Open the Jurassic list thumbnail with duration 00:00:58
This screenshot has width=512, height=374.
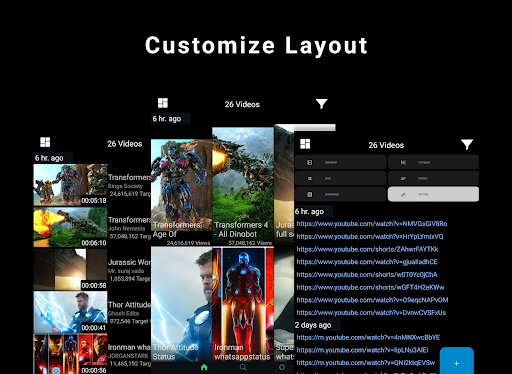pyautogui.click(x=70, y=269)
